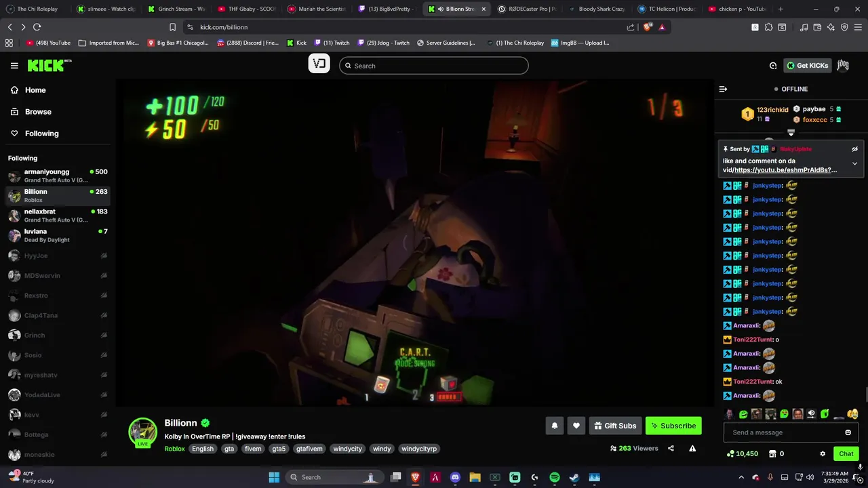Click browser back arrow

click(x=9, y=27)
